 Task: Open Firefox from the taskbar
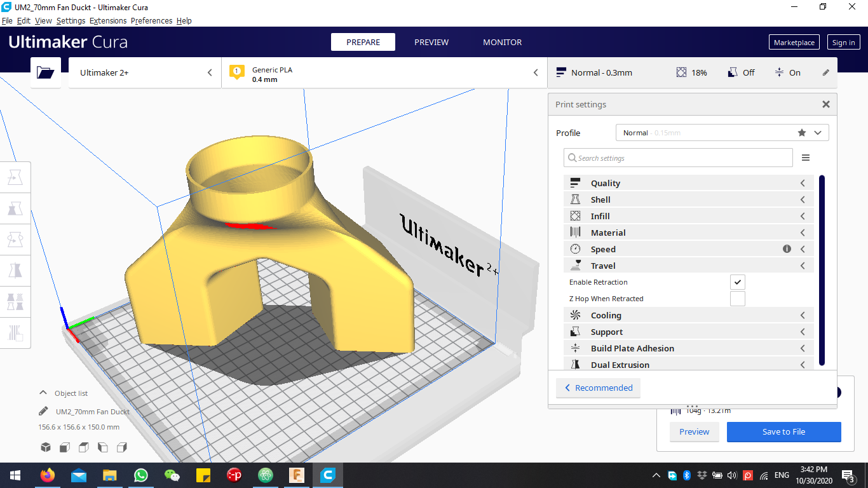[48, 475]
